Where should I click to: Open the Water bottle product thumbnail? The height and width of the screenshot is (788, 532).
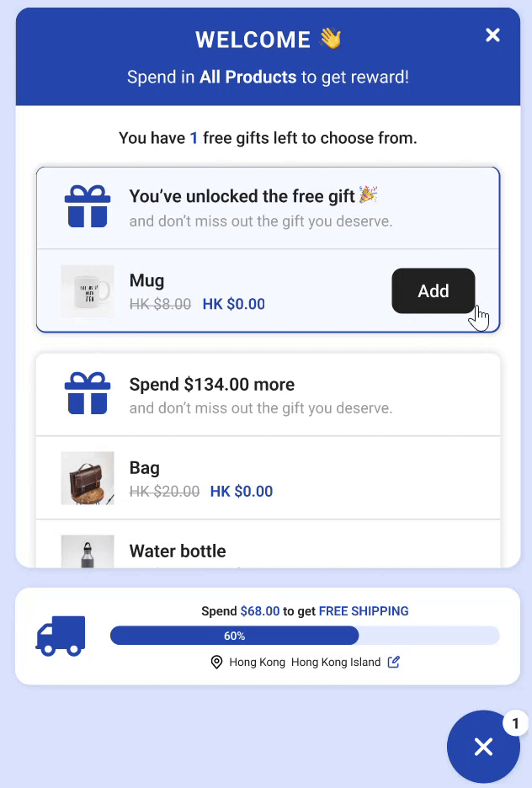[x=88, y=551]
